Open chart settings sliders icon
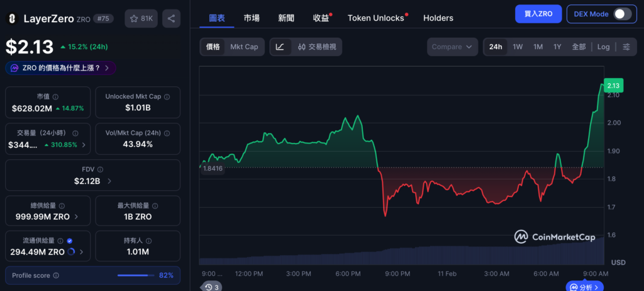This screenshot has width=644, height=291. tap(626, 47)
